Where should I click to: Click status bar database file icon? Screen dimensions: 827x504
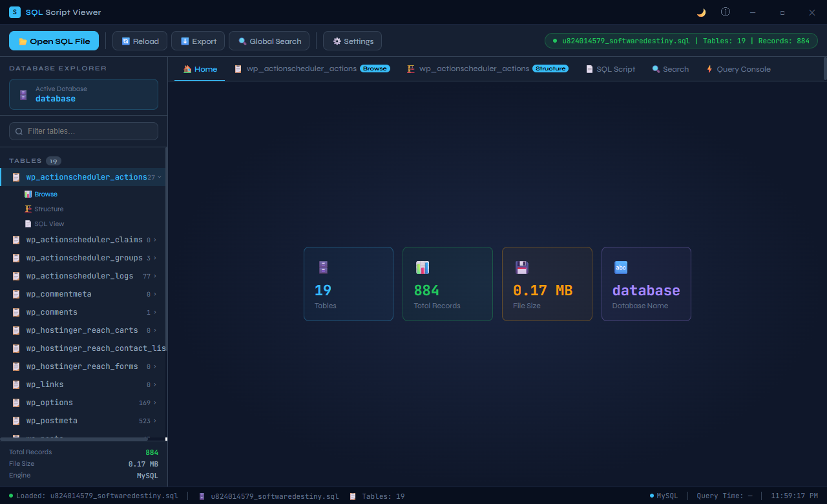click(x=202, y=496)
